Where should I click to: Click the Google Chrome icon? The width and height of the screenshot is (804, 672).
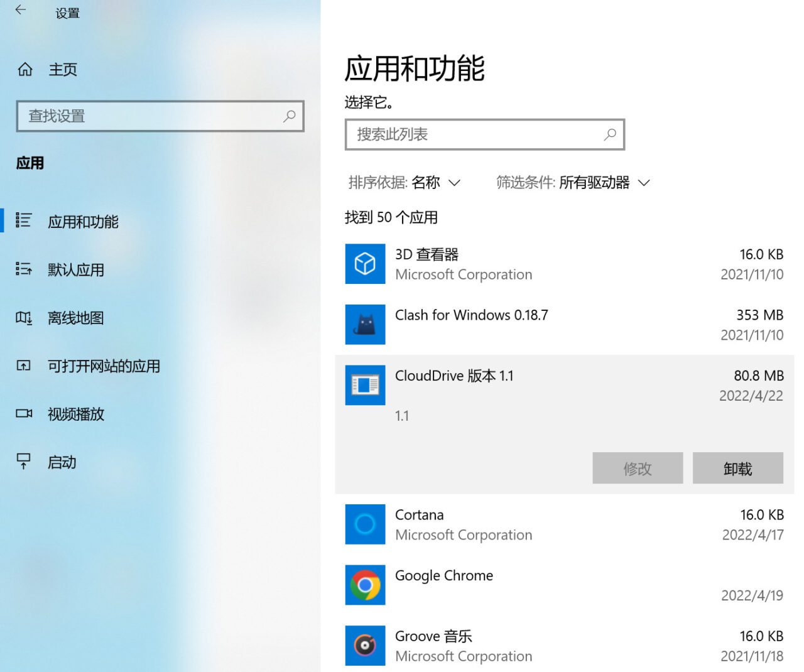[x=365, y=585]
